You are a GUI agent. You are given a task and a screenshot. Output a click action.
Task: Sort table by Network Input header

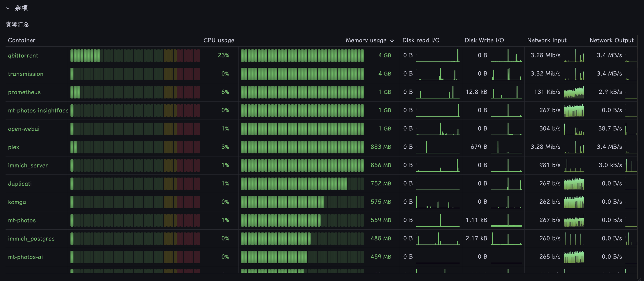[x=547, y=40]
